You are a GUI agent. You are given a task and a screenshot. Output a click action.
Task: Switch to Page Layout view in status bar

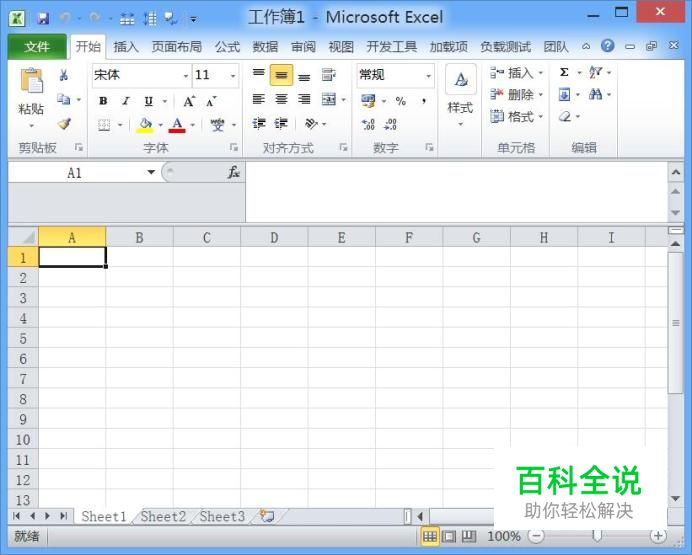point(449,536)
